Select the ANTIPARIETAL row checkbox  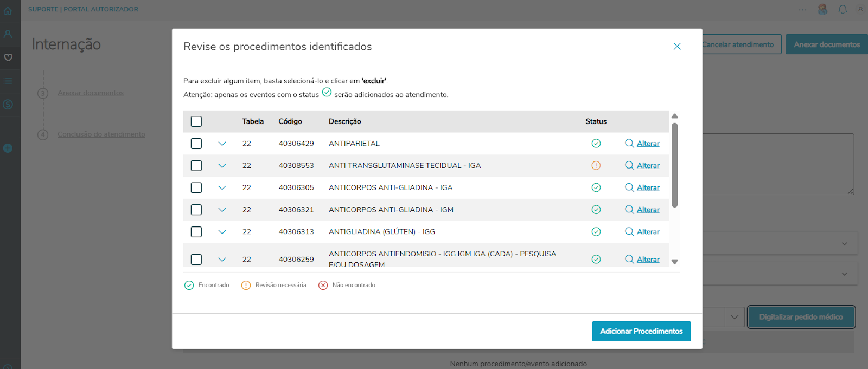(x=196, y=144)
